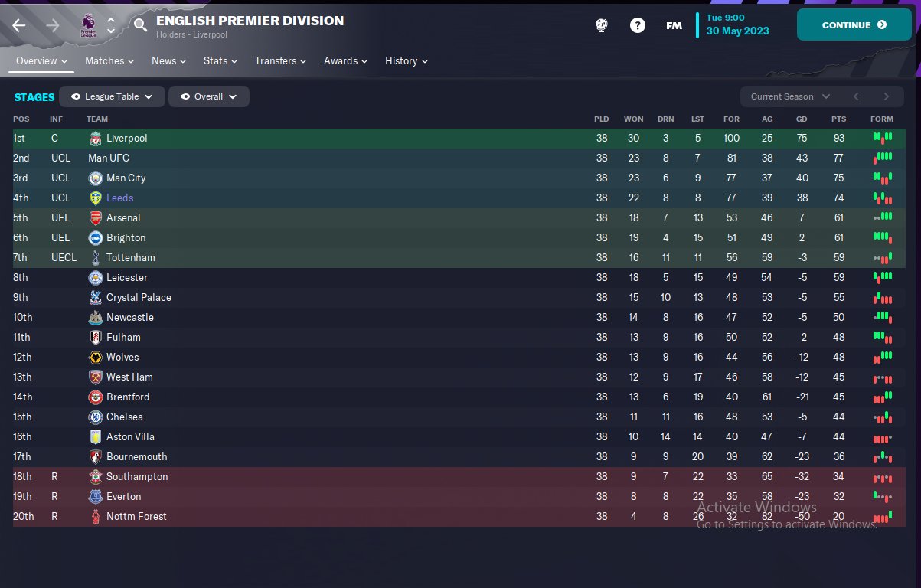Click the Premier League logo
The height and width of the screenshot is (588, 921).
(87, 25)
